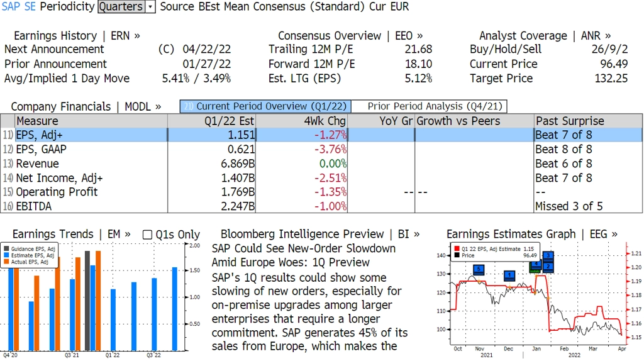Select the Revenue row
The height and width of the screenshot is (361, 644).
pos(321,164)
